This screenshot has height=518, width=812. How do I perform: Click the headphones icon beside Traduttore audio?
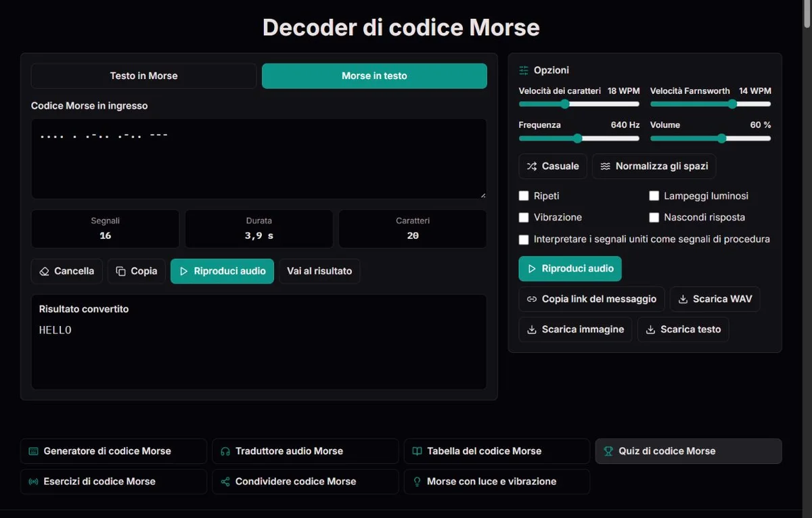[225, 451]
